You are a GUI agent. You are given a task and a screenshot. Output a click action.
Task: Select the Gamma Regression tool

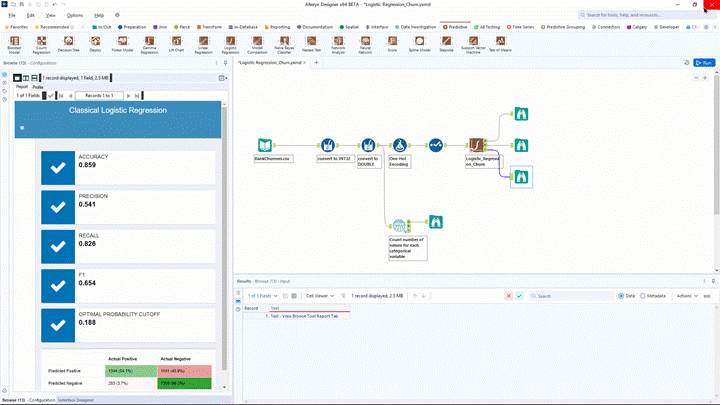pos(149,45)
